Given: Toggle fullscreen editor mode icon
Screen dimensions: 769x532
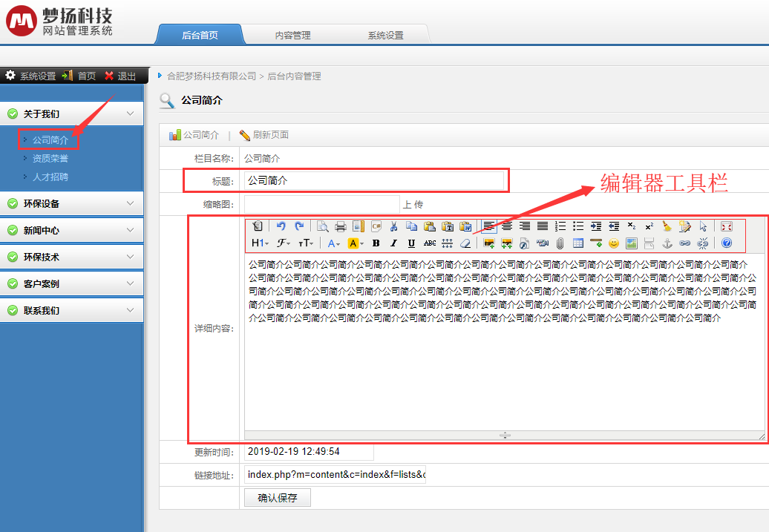Looking at the screenshot, I should coord(727,226).
